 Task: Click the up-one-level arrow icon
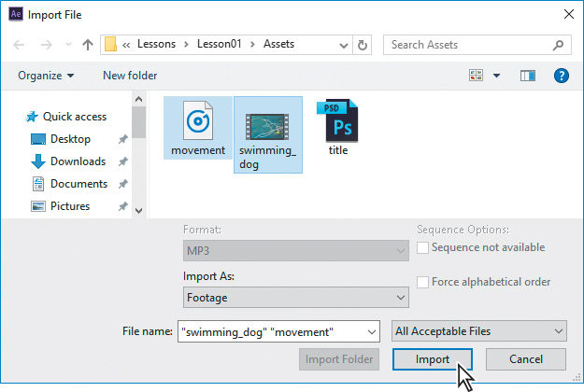[x=88, y=45]
